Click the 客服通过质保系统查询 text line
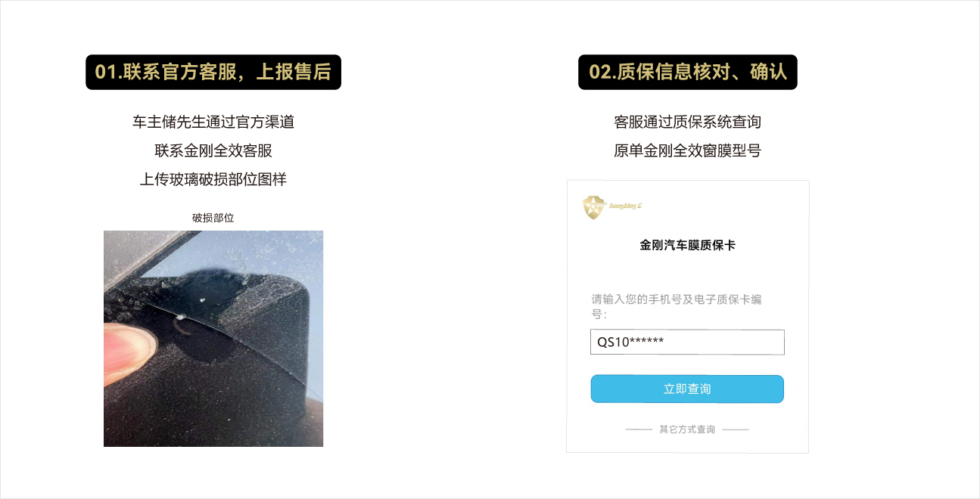 click(x=687, y=122)
